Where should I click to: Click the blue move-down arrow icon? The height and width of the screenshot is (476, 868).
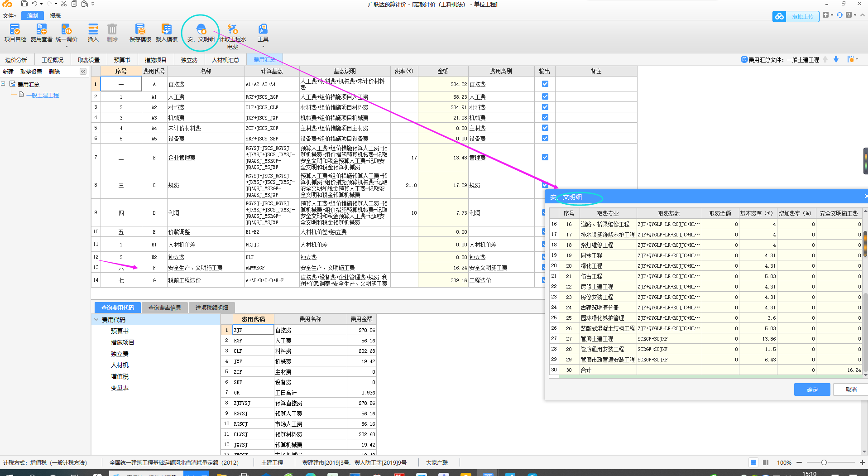836,59
